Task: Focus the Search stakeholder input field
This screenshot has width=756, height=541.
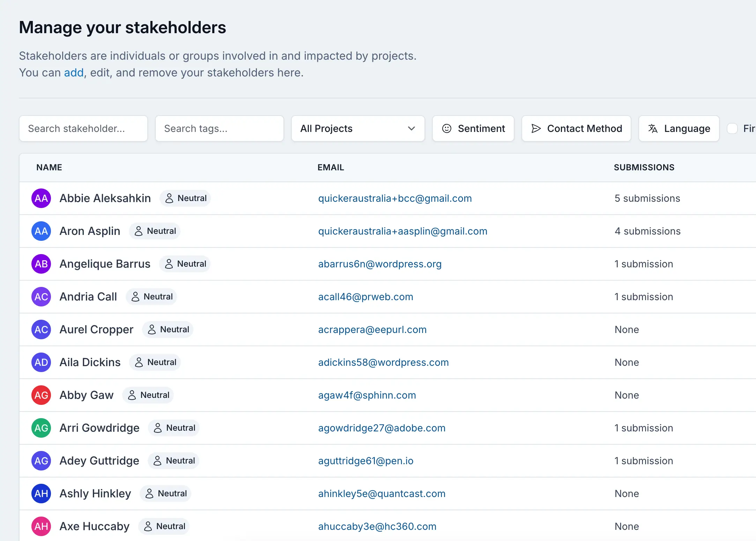Action: [x=83, y=128]
